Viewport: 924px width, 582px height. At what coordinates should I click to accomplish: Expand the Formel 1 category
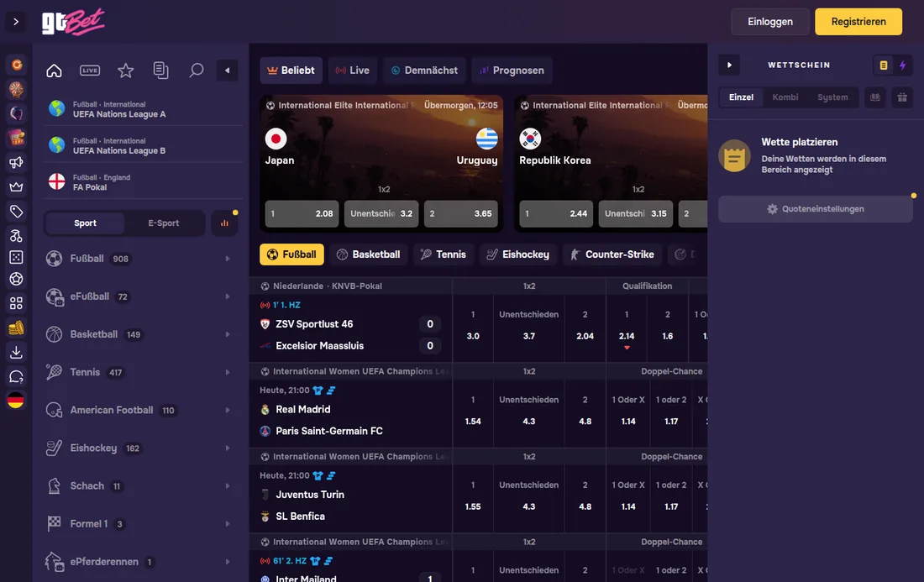pos(141,524)
